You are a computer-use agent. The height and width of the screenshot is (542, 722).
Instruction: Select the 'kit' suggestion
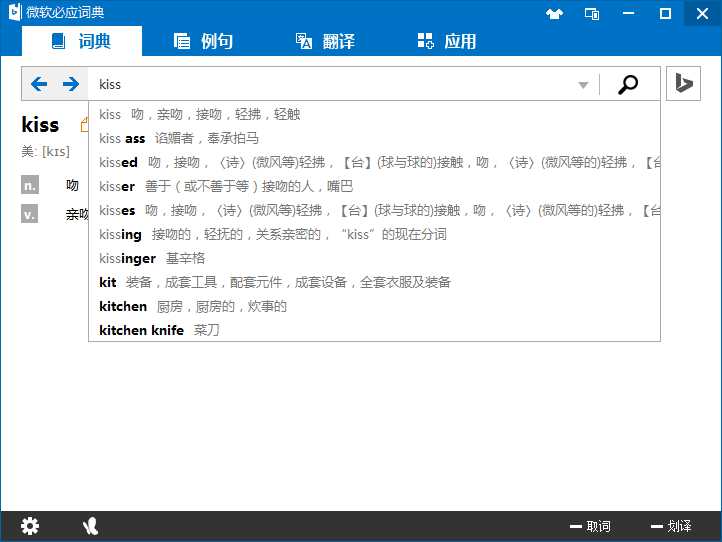pyautogui.click(x=374, y=282)
